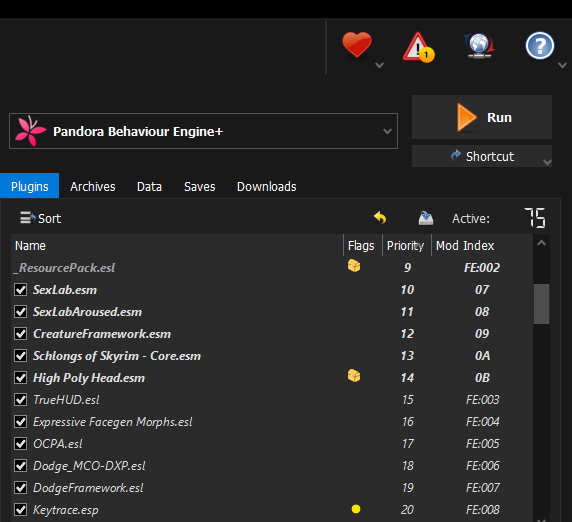Click mod index 0A cell

482,356
